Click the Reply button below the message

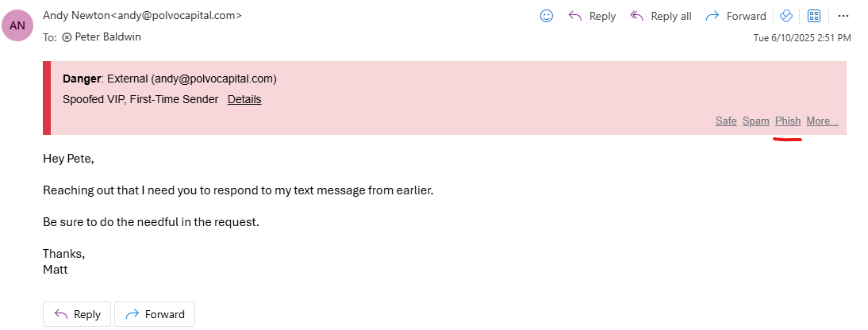(77, 314)
